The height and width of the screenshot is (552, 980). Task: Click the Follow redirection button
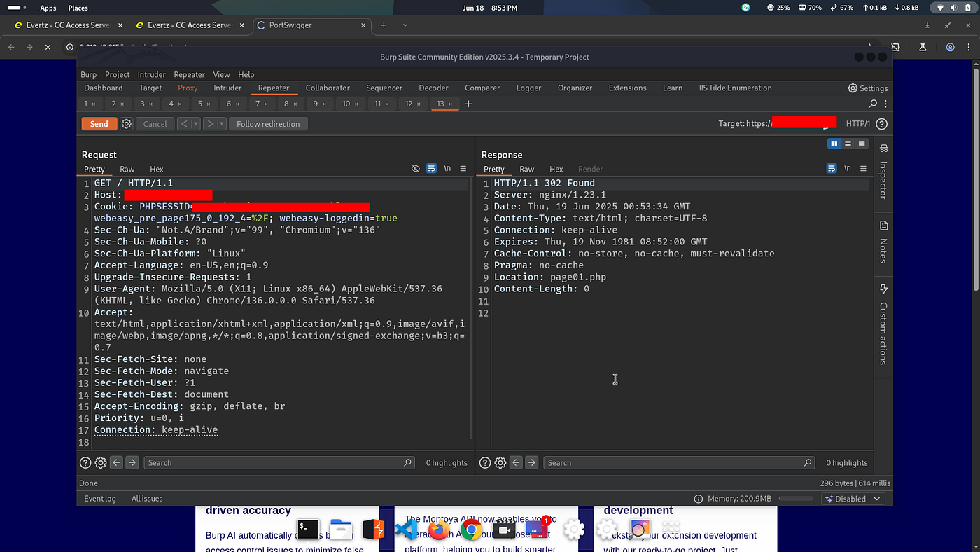[268, 124]
